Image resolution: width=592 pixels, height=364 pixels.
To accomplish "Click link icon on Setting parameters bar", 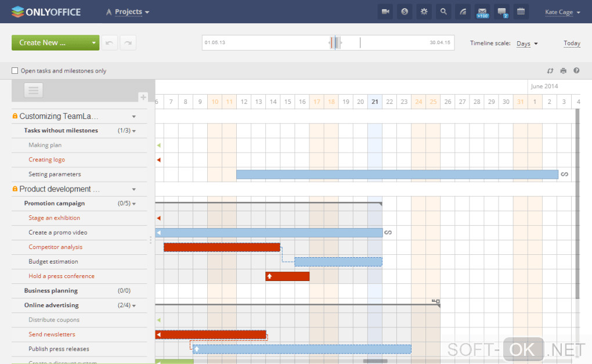I will pyautogui.click(x=565, y=174).
